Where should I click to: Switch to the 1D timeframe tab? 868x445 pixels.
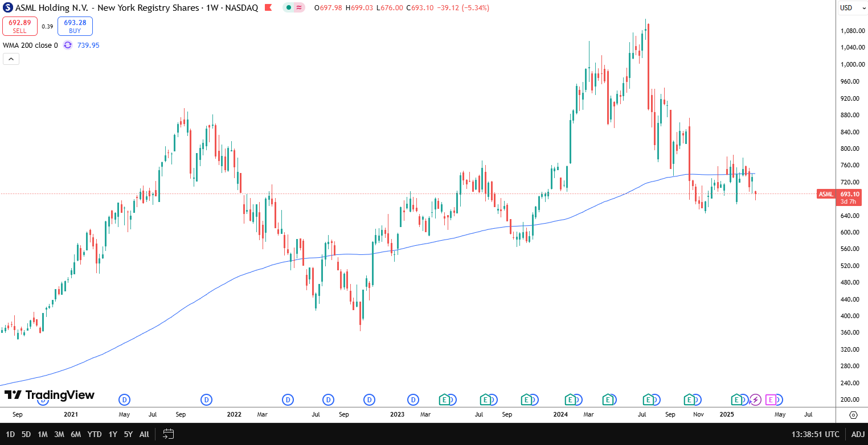pyautogui.click(x=10, y=434)
